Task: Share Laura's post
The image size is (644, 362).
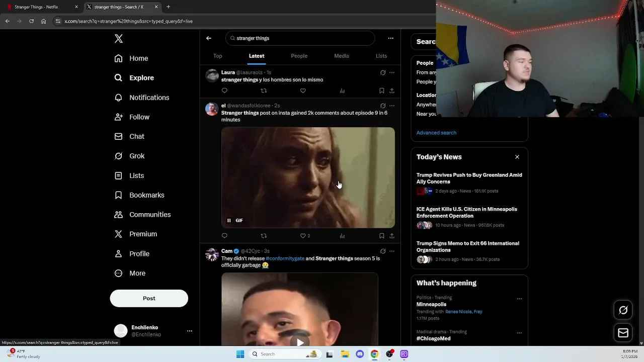Action: click(x=392, y=91)
